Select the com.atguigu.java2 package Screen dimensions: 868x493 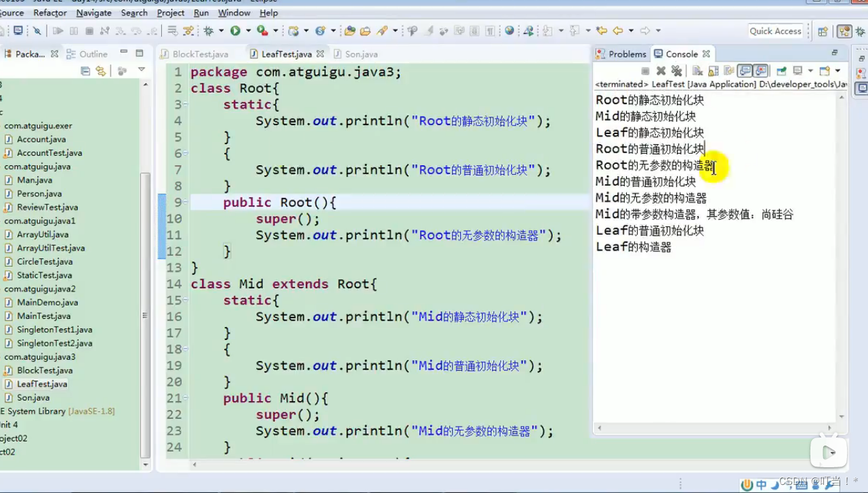point(40,289)
